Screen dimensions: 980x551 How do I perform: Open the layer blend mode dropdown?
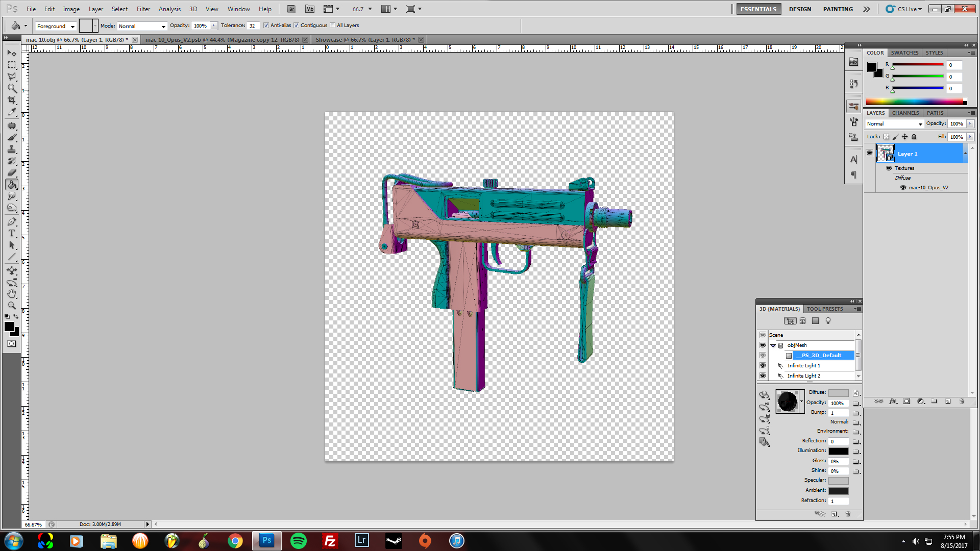click(x=895, y=124)
